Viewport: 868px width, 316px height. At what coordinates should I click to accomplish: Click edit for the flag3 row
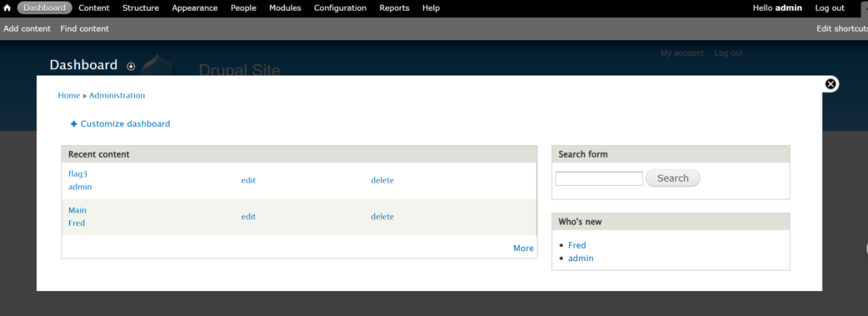pyautogui.click(x=249, y=180)
